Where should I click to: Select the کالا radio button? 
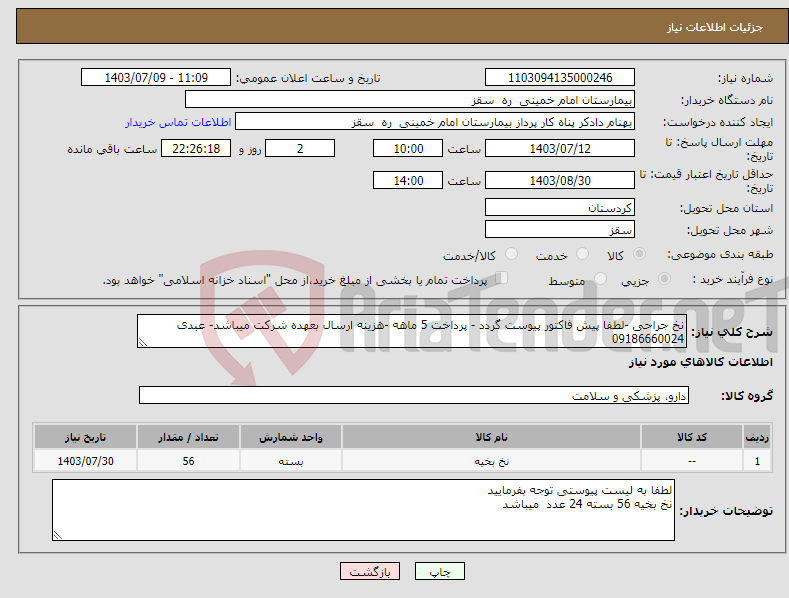(x=639, y=254)
